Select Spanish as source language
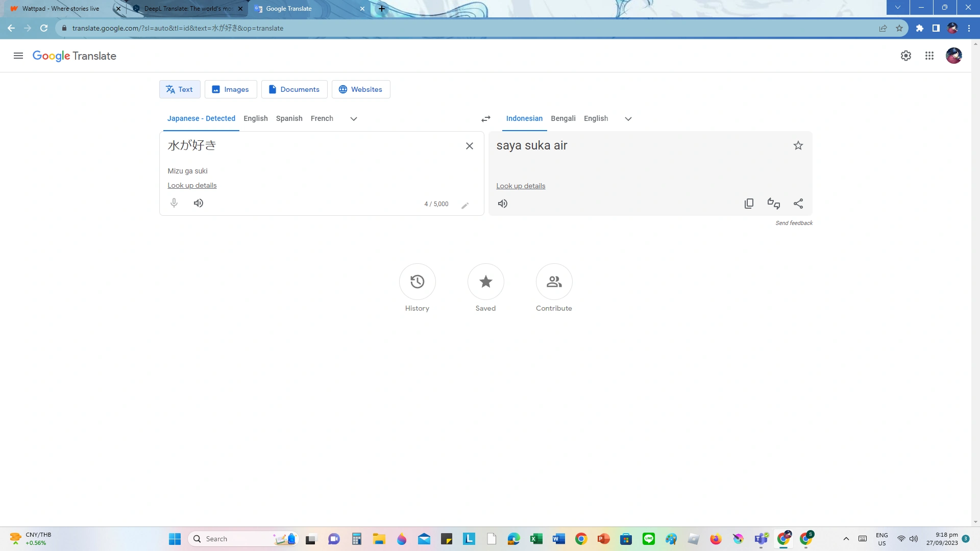This screenshot has height=551, width=980. coord(289,118)
